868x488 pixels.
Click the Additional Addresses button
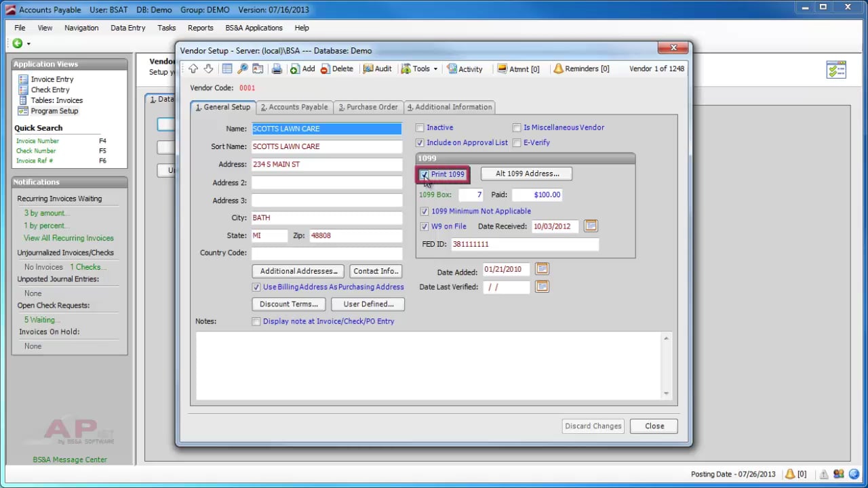click(298, 271)
